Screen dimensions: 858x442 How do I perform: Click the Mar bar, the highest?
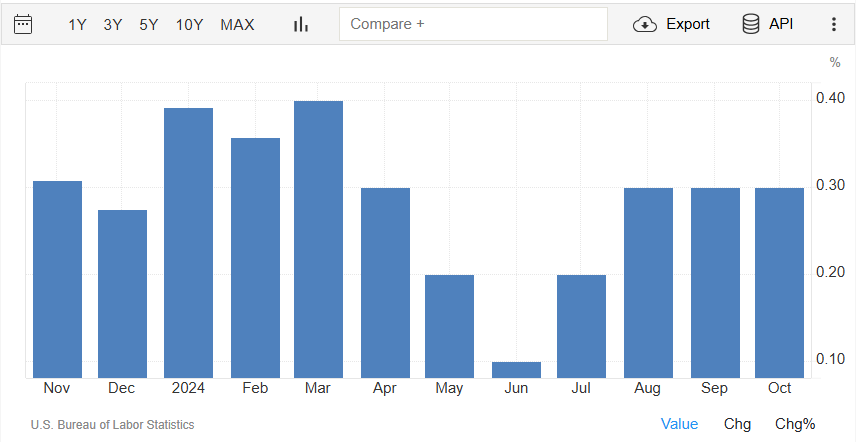click(318, 240)
